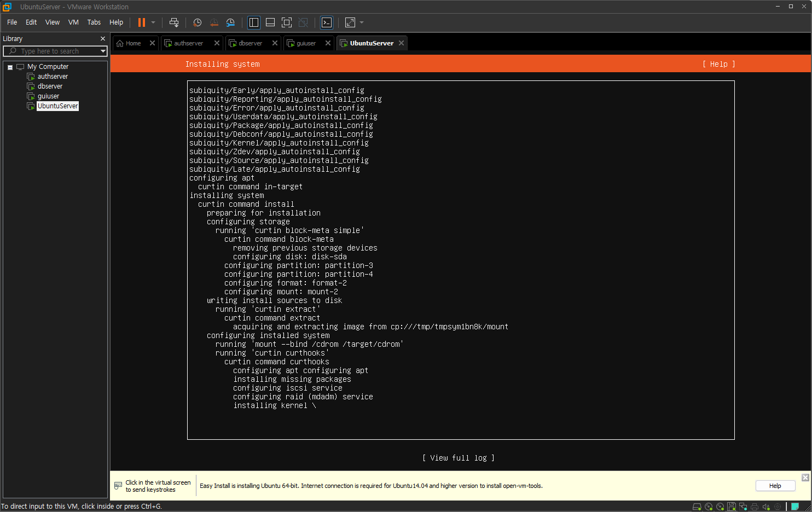Click the USB camera device status icon

tap(778, 507)
